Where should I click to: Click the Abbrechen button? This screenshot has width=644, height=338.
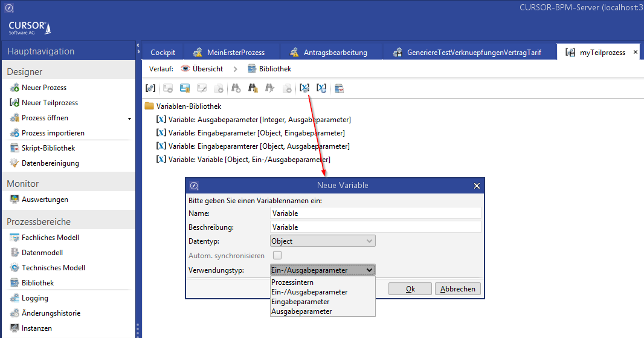458,289
